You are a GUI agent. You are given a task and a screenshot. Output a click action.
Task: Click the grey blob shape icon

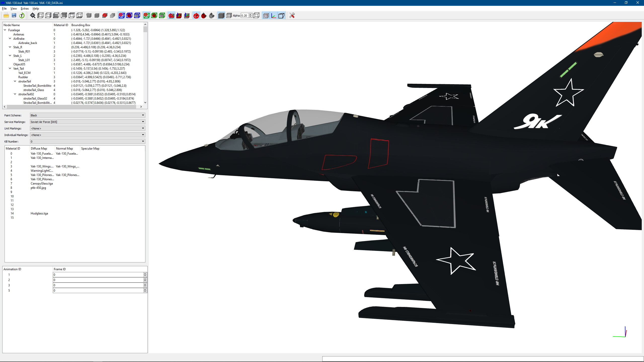pos(89,16)
